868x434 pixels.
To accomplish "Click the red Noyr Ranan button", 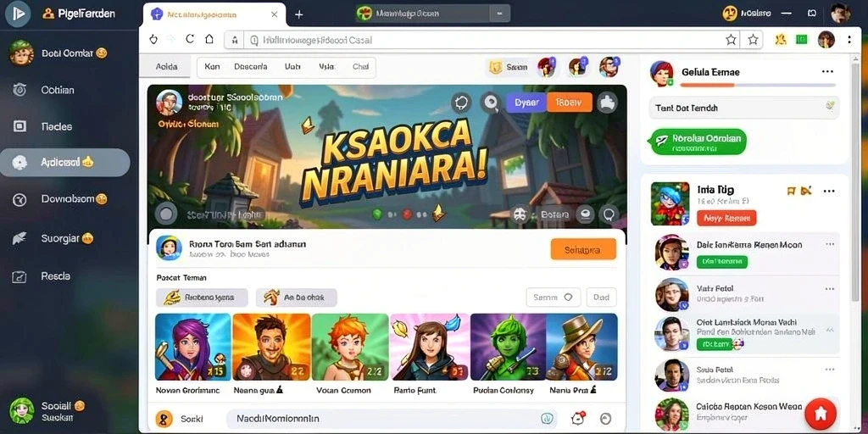I will click(x=726, y=218).
